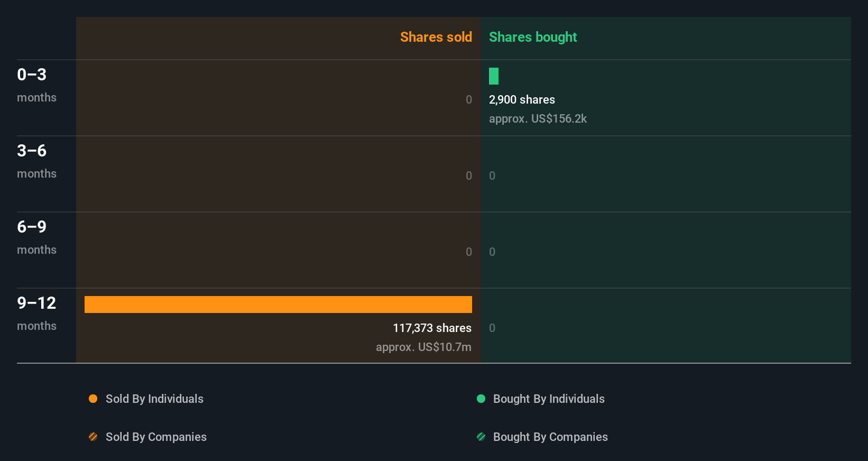Click the striped Bought By Companies legend icon
This screenshot has width=868, height=461.
tap(481, 437)
